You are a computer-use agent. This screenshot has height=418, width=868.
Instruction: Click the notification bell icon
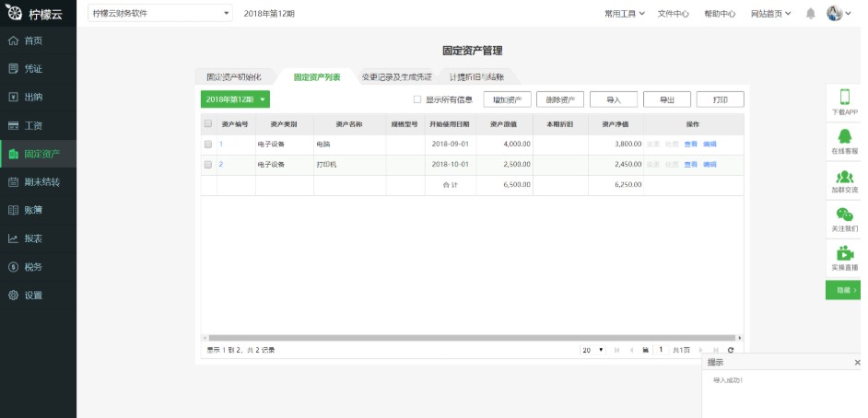810,14
